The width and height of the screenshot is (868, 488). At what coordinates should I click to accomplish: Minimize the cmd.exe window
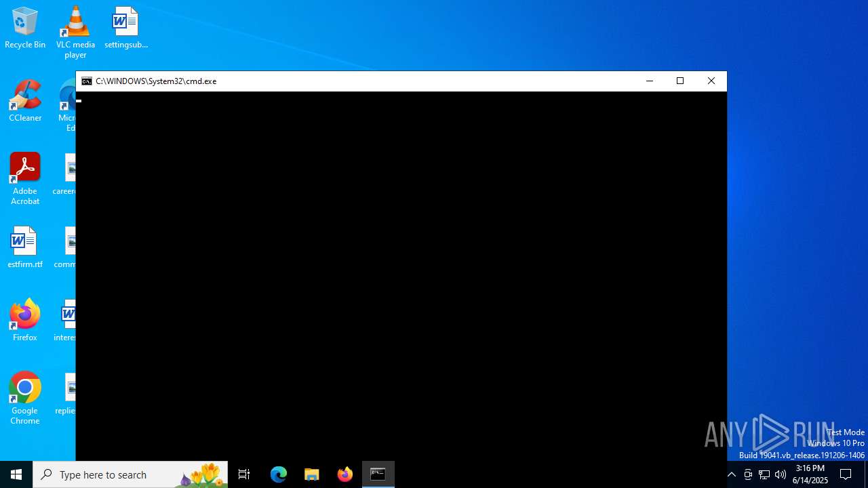pyautogui.click(x=650, y=81)
